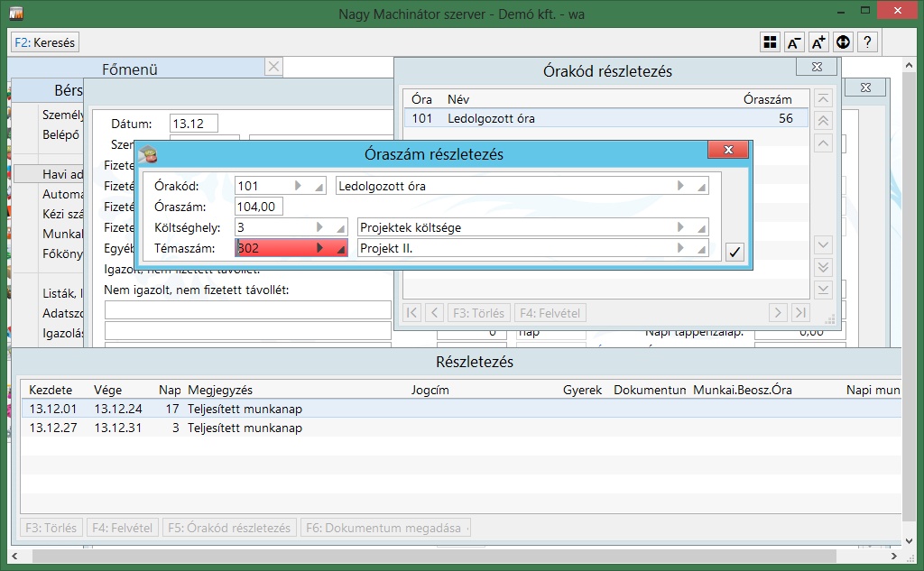924x571 pixels.
Task: Click the Dátum 13.12 field
Action: [194, 124]
